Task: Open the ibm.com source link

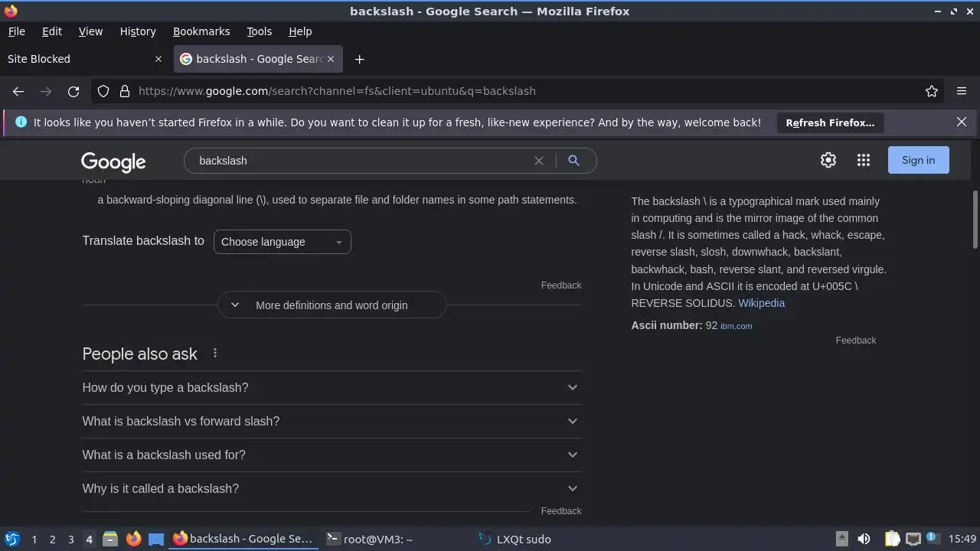Action: pyautogui.click(x=736, y=326)
